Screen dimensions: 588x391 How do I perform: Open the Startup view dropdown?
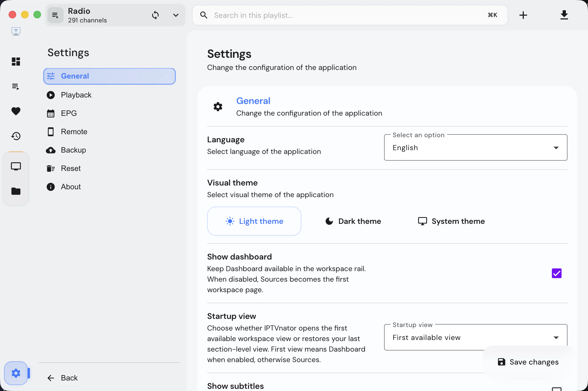coord(476,337)
